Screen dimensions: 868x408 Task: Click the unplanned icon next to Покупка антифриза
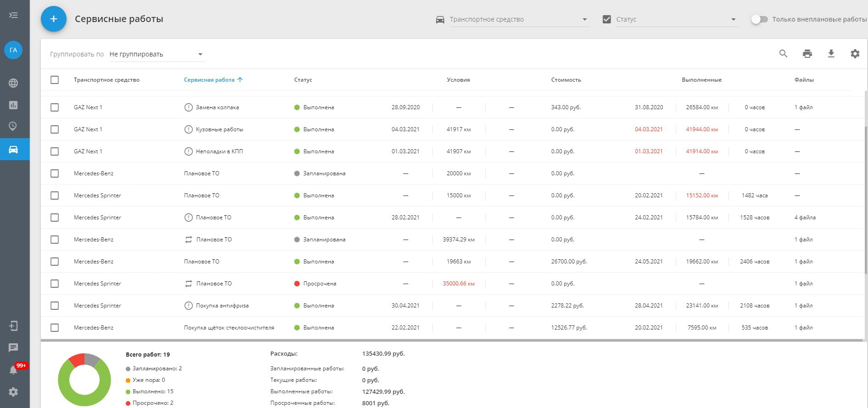[x=188, y=306]
